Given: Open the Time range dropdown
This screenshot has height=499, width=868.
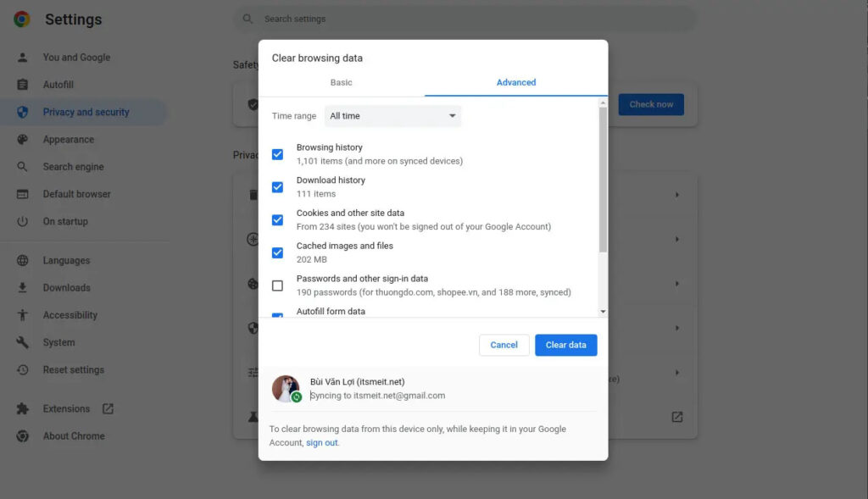Looking at the screenshot, I should [x=392, y=115].
